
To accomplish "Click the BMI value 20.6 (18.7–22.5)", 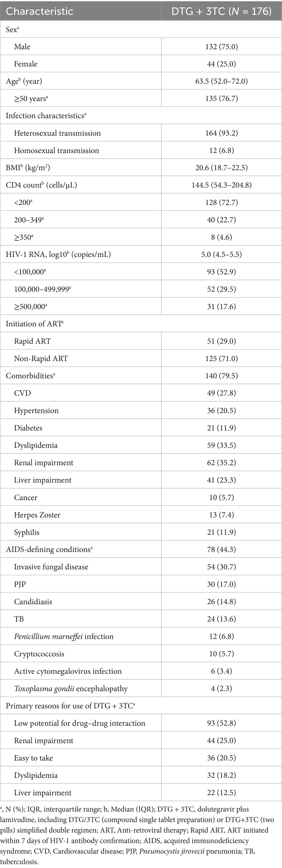I will 221,168.
